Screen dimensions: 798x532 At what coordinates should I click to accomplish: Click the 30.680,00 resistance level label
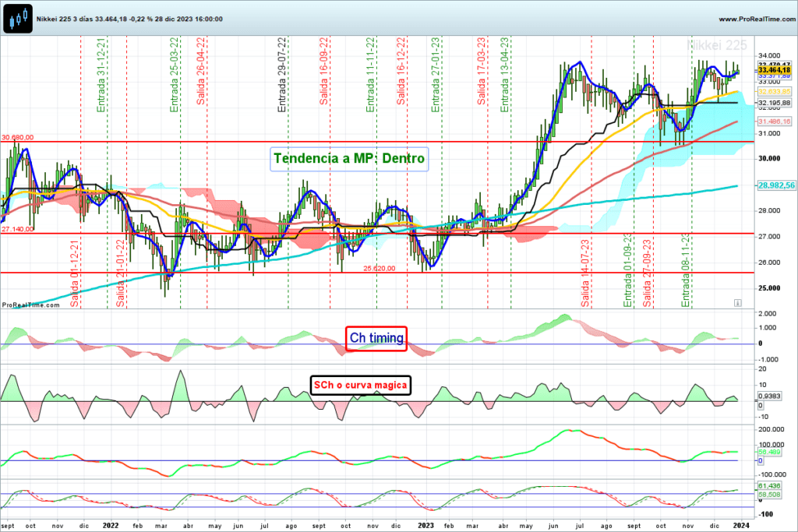[18, 137]
